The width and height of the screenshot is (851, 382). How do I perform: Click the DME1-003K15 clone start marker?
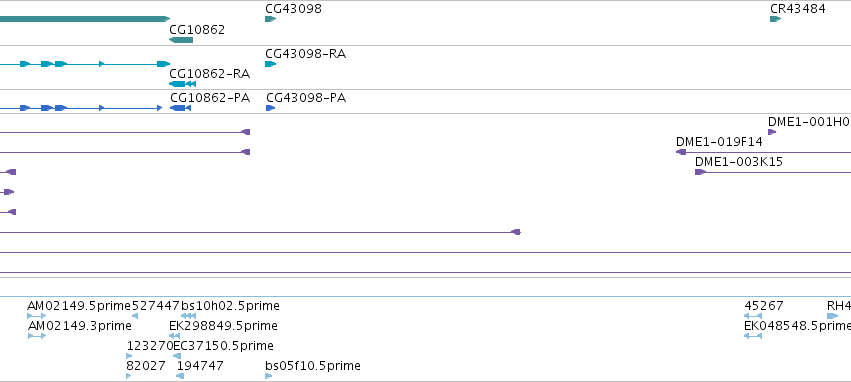(x=700, y=172)
